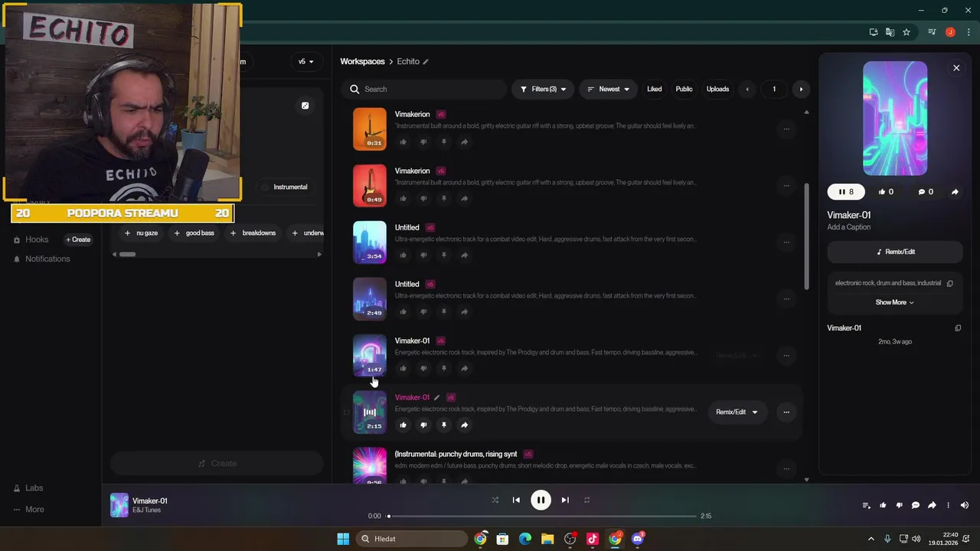Open three-dot menu for first Vimakerion row
980x551 pixels.
point(786,129)
